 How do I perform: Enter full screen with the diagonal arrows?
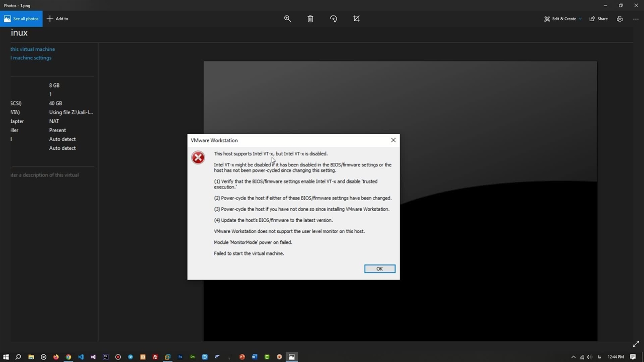pyautogui.click(x=635, y=344)
